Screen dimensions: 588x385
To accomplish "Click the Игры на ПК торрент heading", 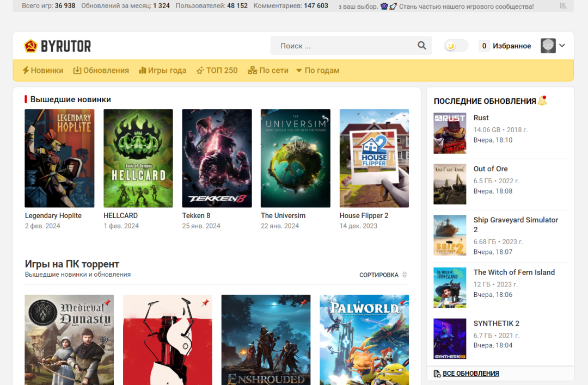I will tap(72, 264).
